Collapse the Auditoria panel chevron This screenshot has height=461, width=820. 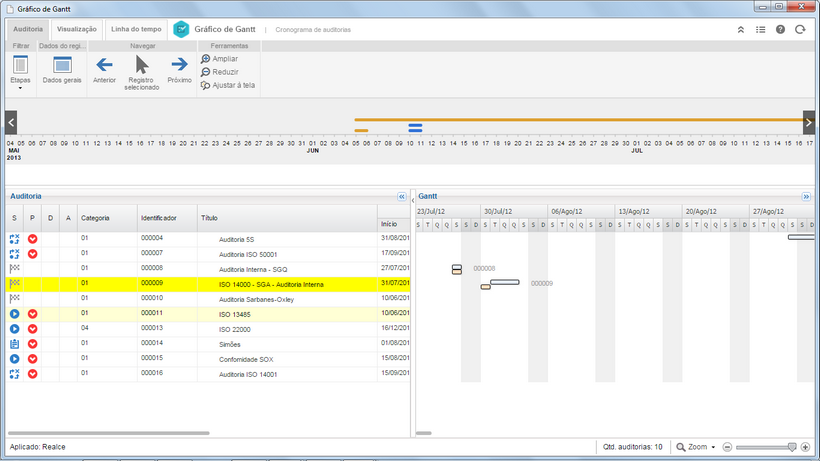[402, 197]
